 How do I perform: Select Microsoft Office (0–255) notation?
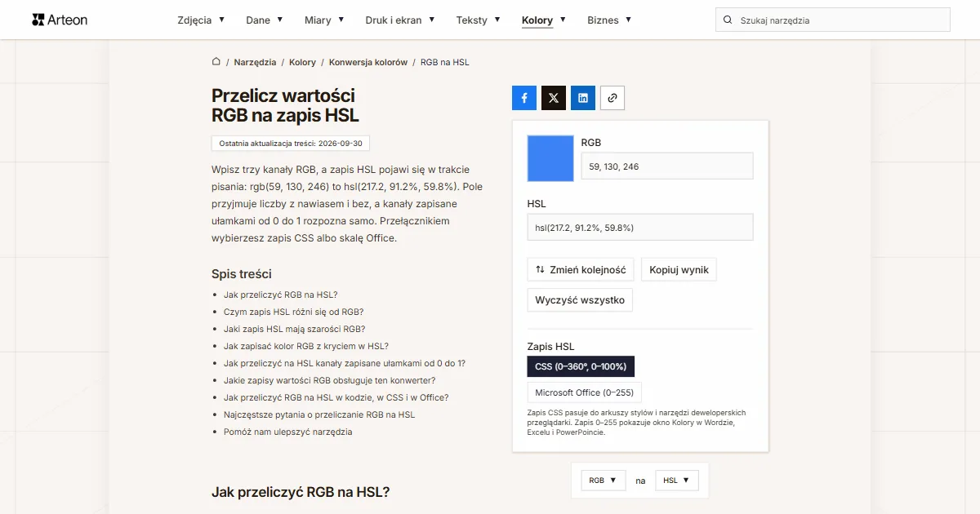(x=585, y=392)
